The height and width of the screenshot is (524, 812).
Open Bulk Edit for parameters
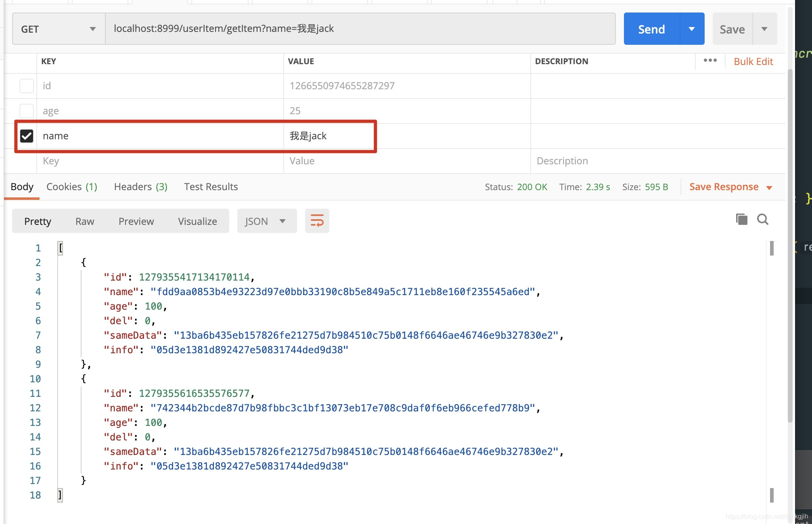point(753,61)
